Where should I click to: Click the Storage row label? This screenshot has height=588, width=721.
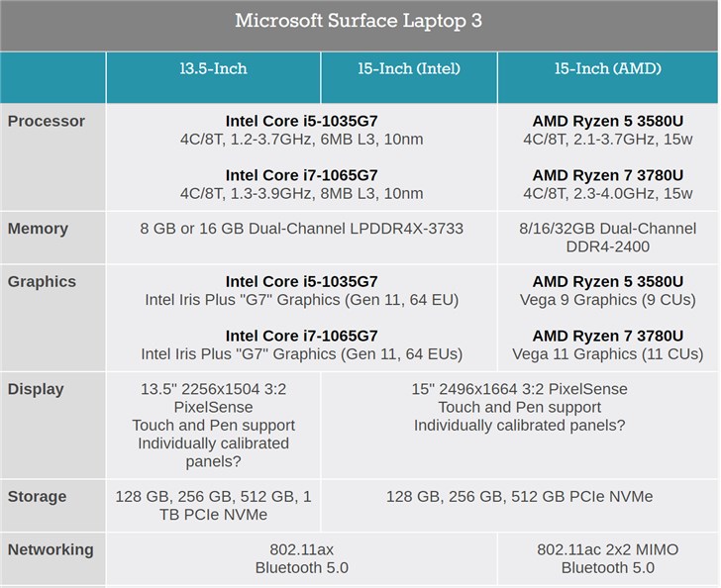[x=37, y=497]
